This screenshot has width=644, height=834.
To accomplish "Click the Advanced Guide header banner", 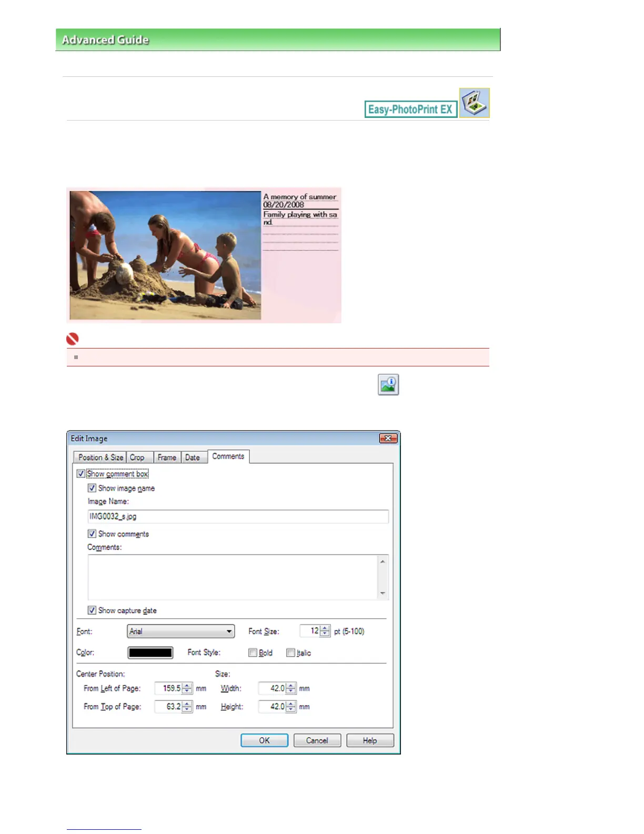I will tap(278, 39).
